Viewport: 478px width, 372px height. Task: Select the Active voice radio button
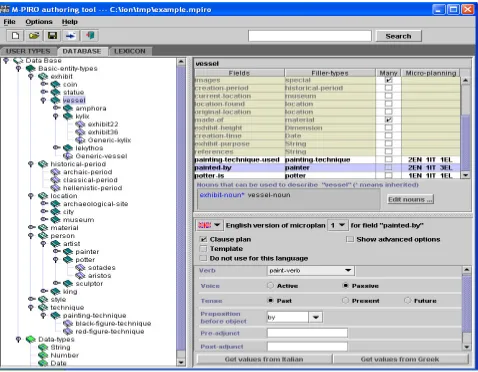[270, 286]
